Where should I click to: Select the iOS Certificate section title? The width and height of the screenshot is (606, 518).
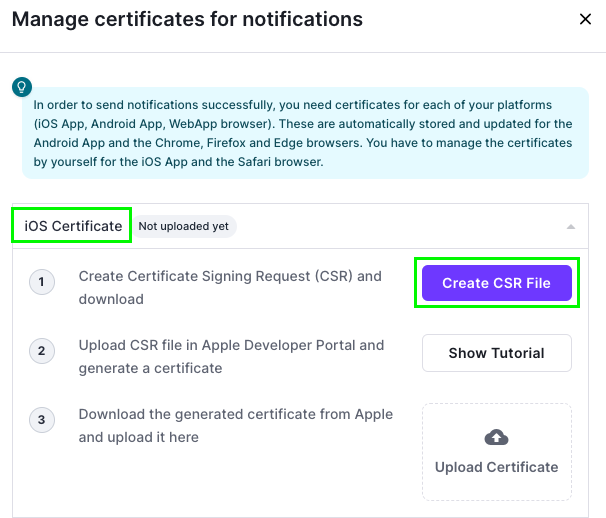coord(73,226)
